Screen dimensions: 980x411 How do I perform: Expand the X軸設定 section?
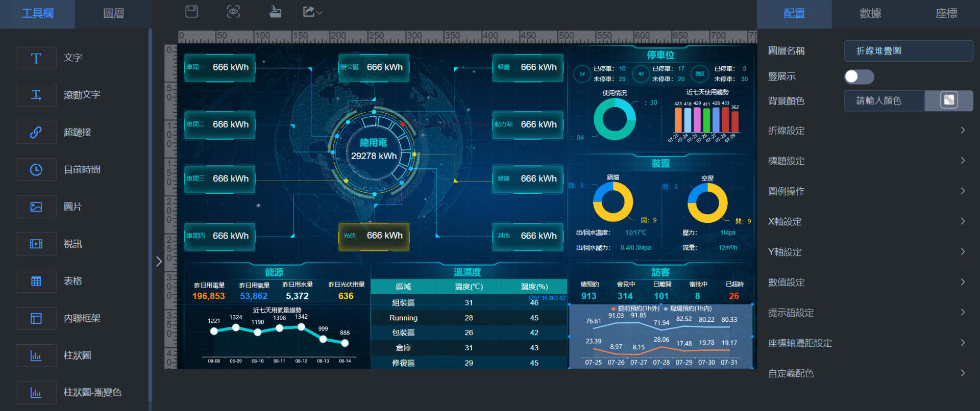[x=867, y=221]
